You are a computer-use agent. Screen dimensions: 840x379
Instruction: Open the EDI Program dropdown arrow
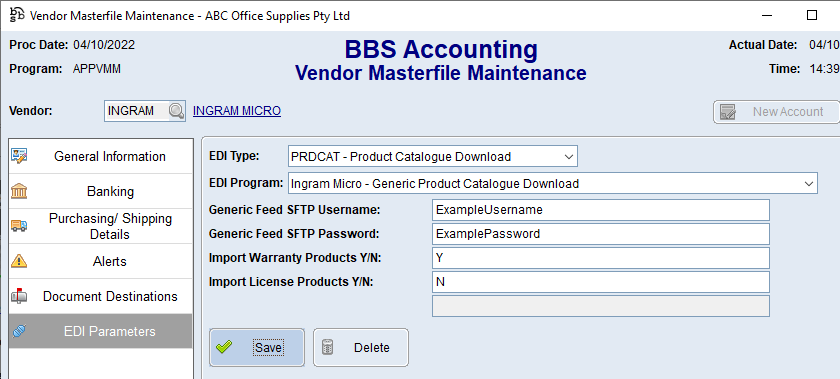(808, 183)
